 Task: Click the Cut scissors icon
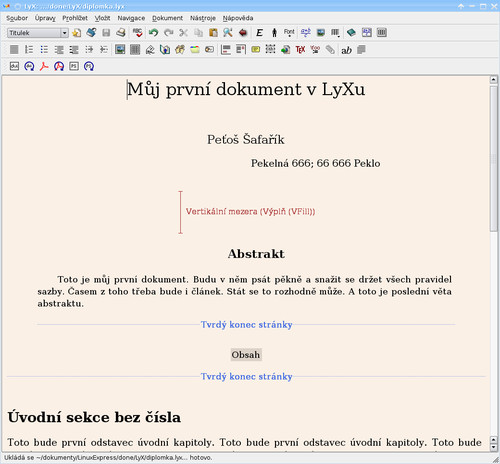[183, 33]
